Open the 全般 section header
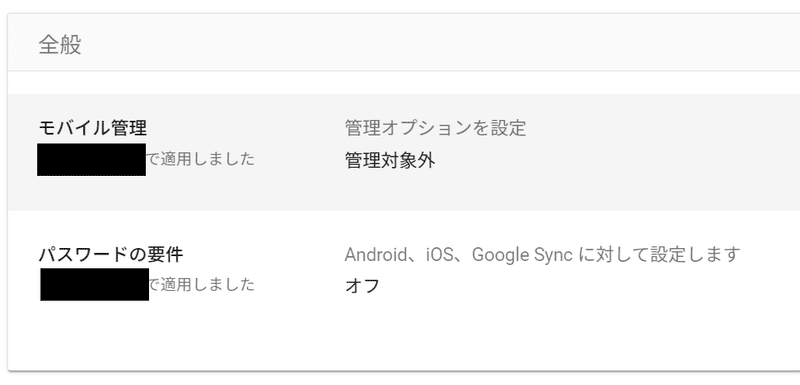Viewport: 800px width, 385px height. click(404, 43)
